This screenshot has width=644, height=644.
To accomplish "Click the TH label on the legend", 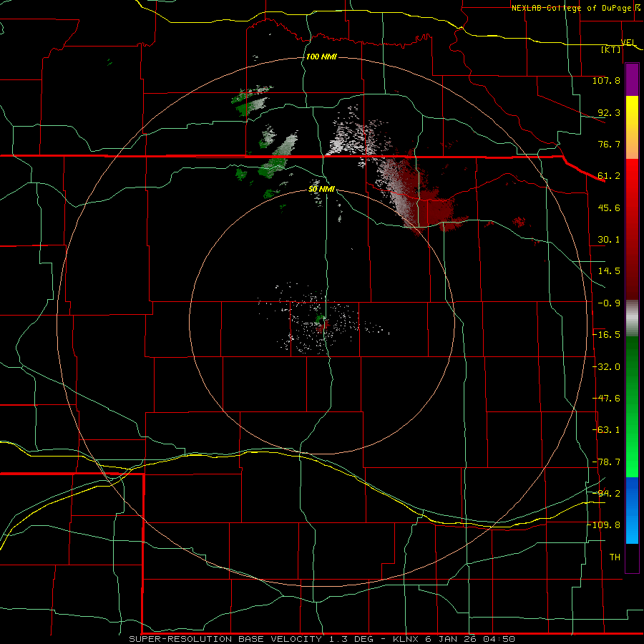I will pyautogui.click(x=615, y=557).
